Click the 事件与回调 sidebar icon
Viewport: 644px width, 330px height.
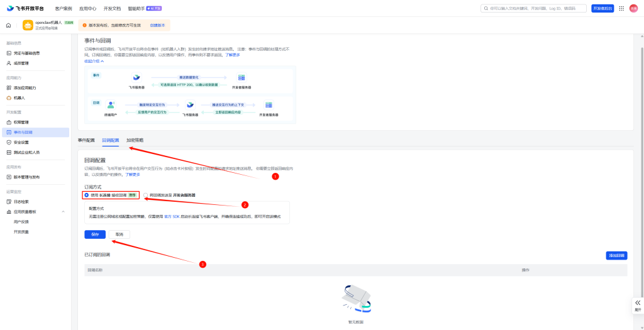[9, 132]
